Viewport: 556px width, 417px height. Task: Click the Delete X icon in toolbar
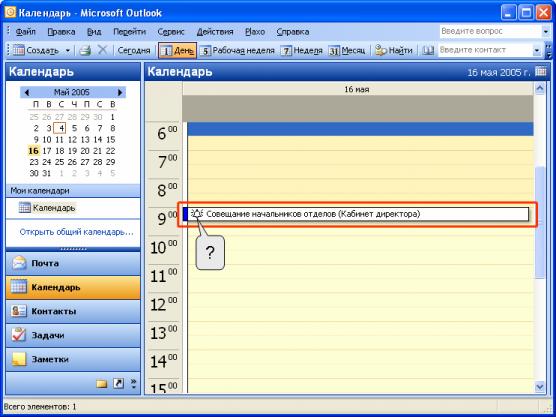click(x=102, y=50)
